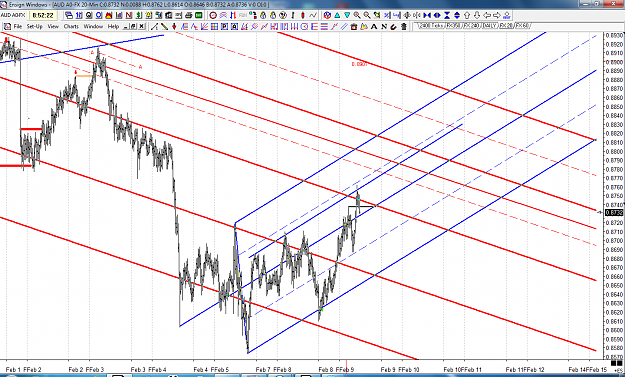Select the red horizontal lines tool
Image resolution: width=625 pixels, height=377 pixels.
(324, 26)
